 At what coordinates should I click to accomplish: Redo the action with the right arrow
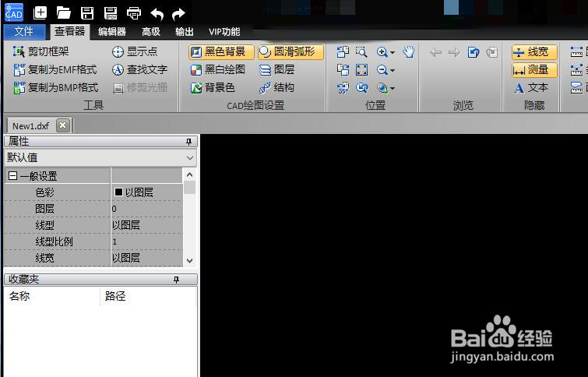coord(178,14)
